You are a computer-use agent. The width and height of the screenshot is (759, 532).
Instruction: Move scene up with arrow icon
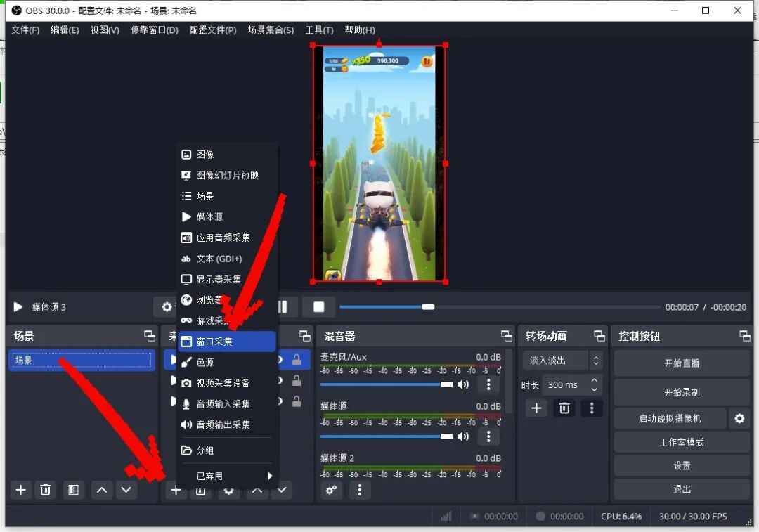click(x=102, y=490)
